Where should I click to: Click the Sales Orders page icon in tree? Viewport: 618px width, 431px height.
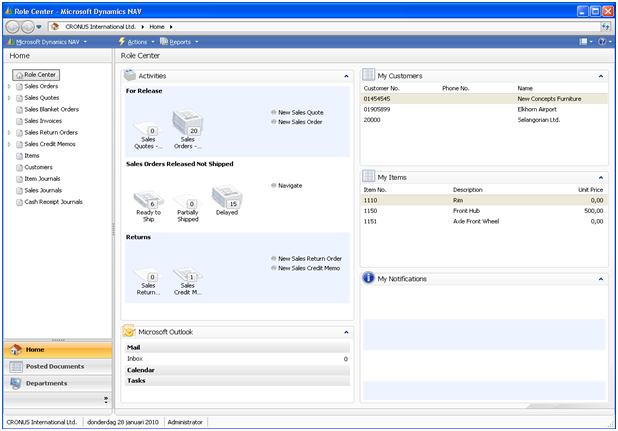[x=19, y=86]
